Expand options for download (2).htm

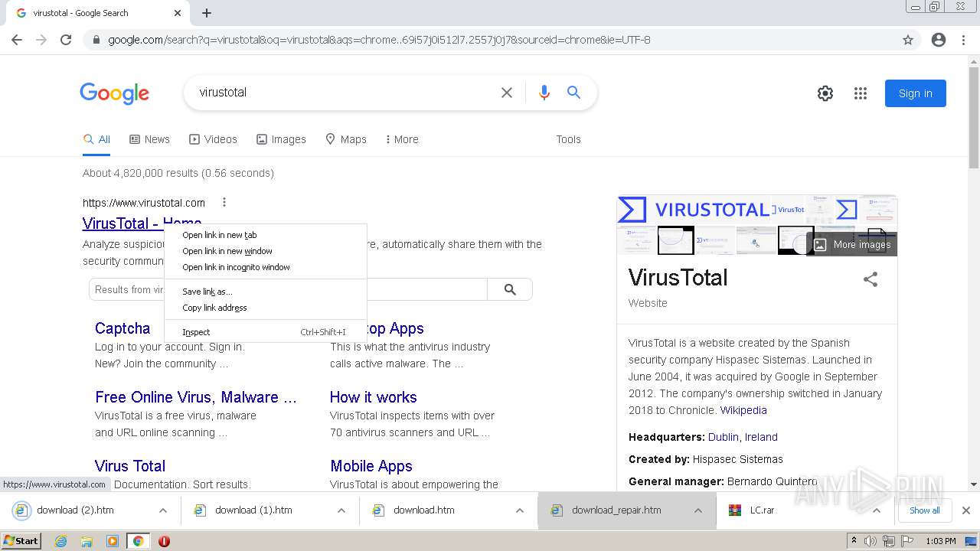(162, 510)
